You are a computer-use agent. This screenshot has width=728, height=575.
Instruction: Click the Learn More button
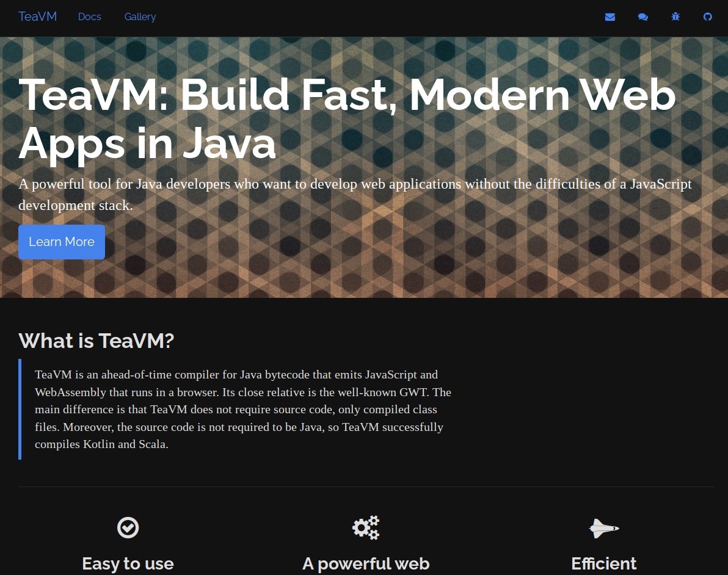click(x=62, y=242)
